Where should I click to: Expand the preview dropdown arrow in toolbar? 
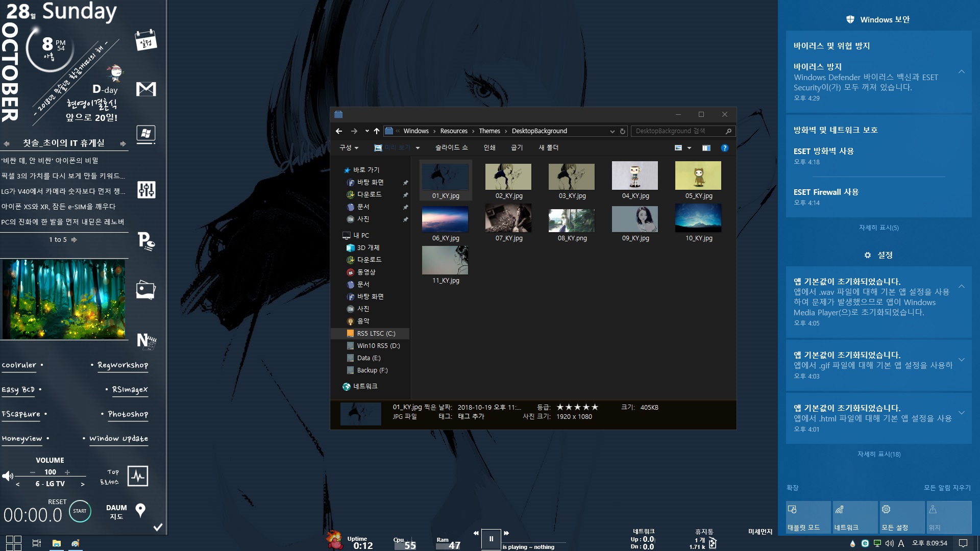(x=418, y=148)
